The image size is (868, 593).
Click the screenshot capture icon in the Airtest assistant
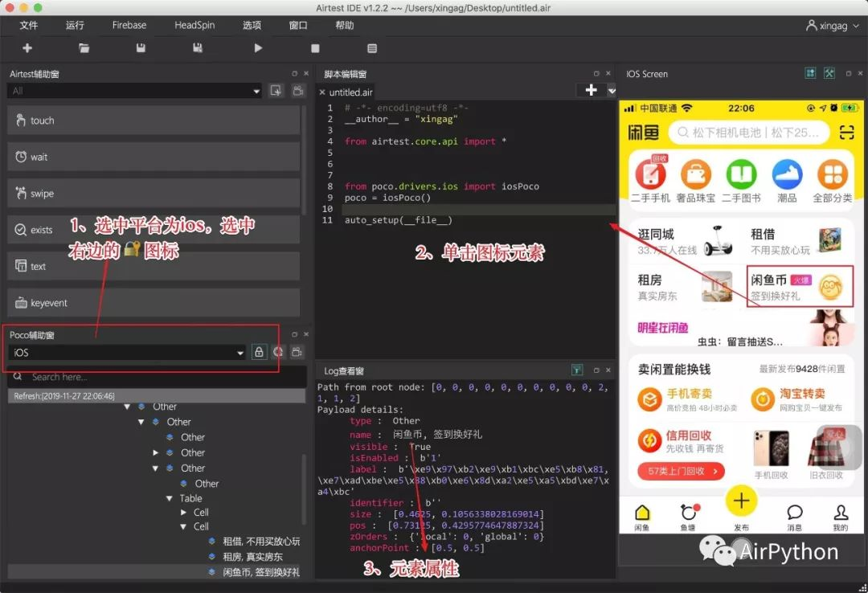(276, 90)
